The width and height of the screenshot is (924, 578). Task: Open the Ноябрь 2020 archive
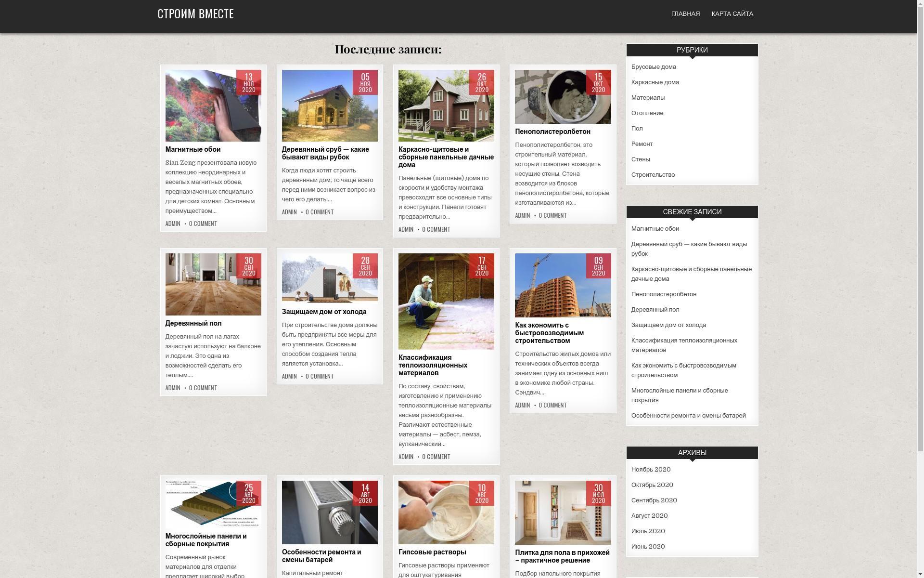point(651,470)
